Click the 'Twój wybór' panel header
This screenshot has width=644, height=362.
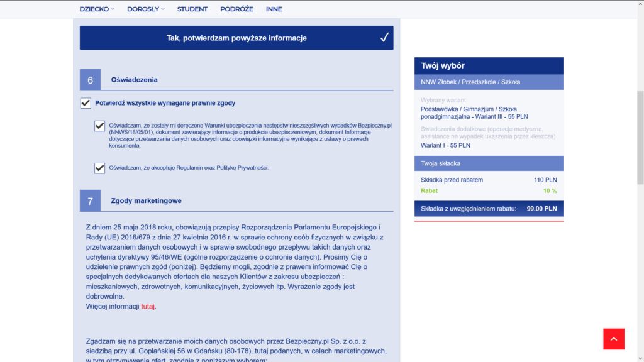click(489, 65)
